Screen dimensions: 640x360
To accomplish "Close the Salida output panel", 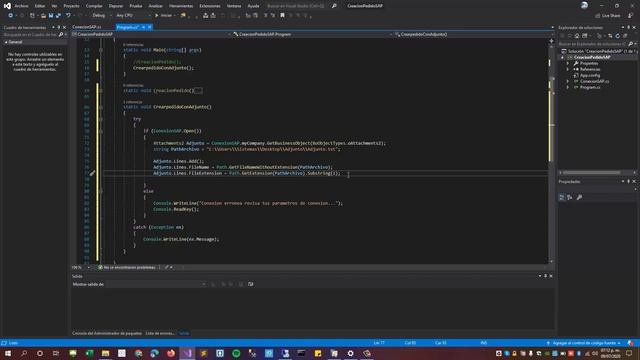I will pos(551,276).
